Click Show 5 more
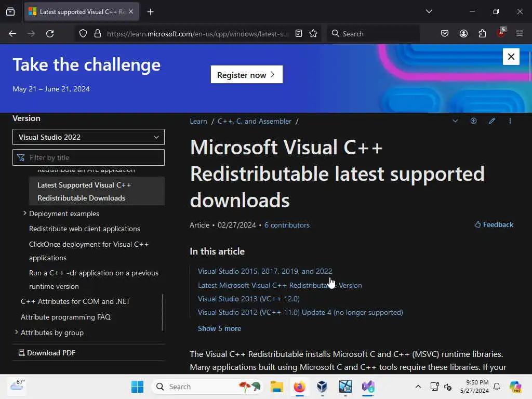Image resolution: width=532 pixels, height=399 pixels. (219, 328)
